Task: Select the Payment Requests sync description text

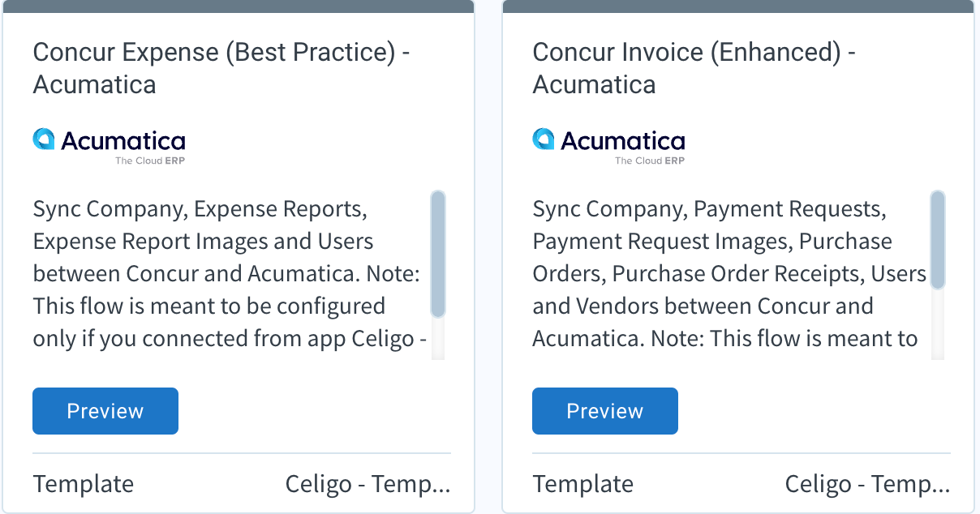Action: [727, 274]
